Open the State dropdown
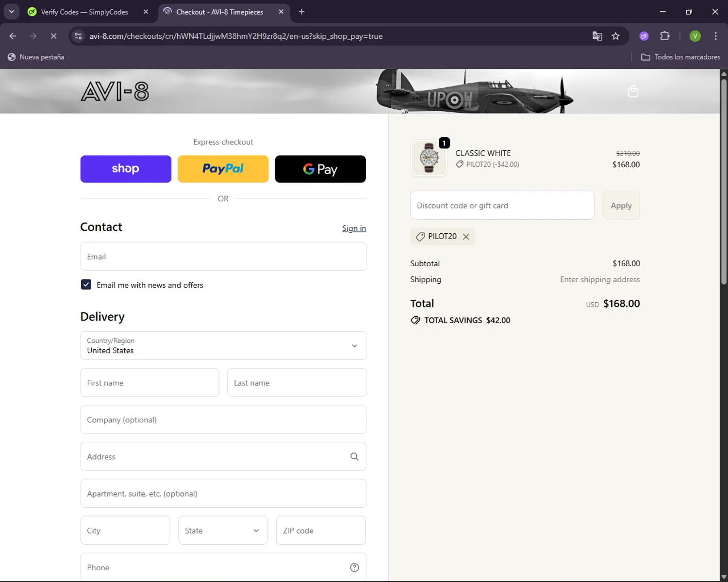The width and height of the screenshot is (728, 582). [x=223, y=530]
